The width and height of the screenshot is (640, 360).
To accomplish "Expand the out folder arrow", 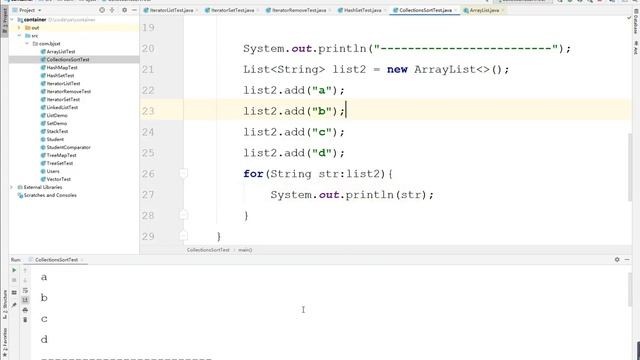I will [19, 28].
